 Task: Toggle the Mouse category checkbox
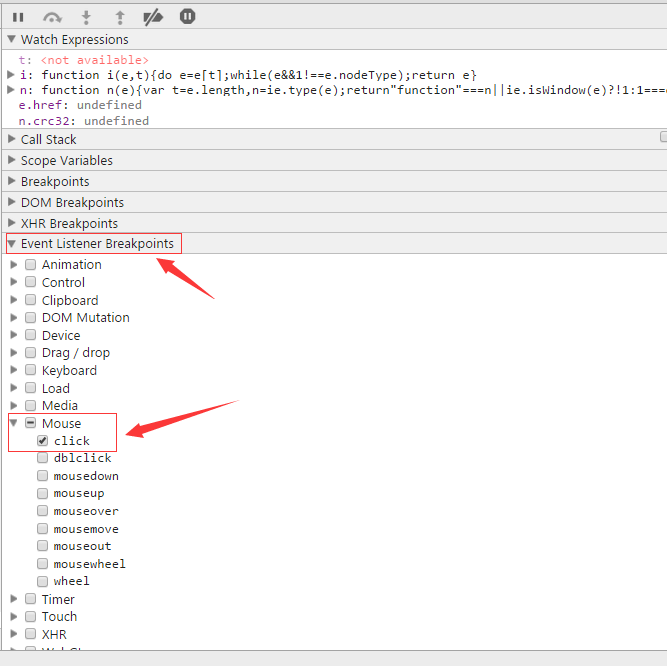(31, 424)
